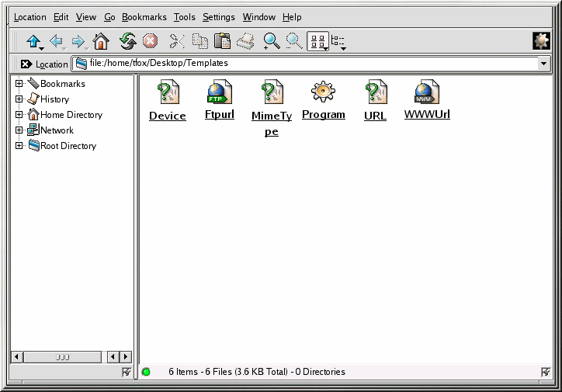This screenshot has width=562, height=392.
Task: Expand the Bookmarks tree node
Action: (x=19, y=84)
